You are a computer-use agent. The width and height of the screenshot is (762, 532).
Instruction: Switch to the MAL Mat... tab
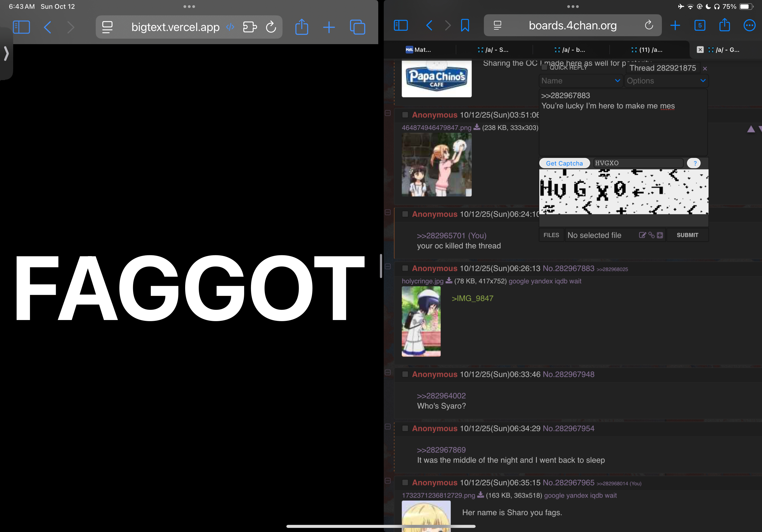419,50
